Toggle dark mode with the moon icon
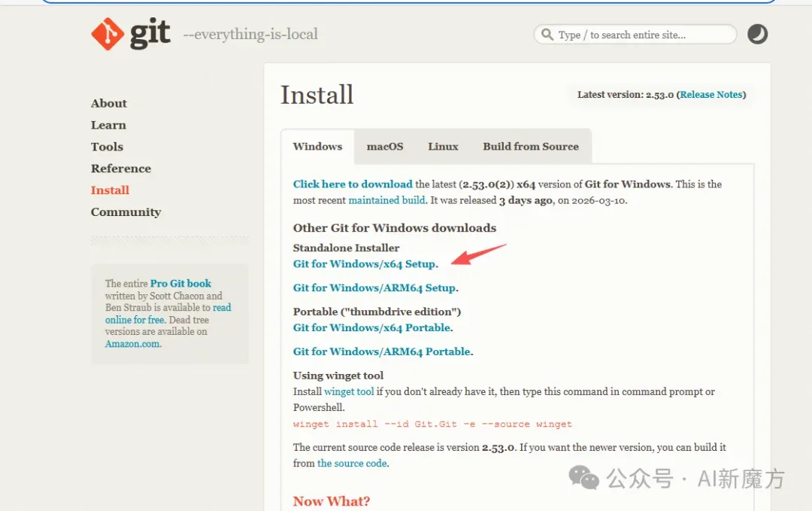 [757, 34]
